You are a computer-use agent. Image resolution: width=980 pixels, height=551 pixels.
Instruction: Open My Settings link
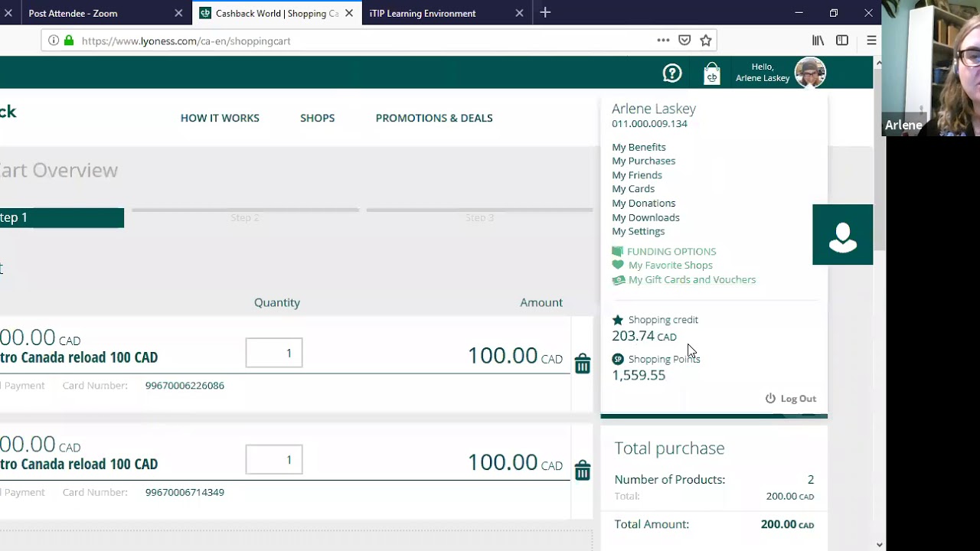click(638, 231)
